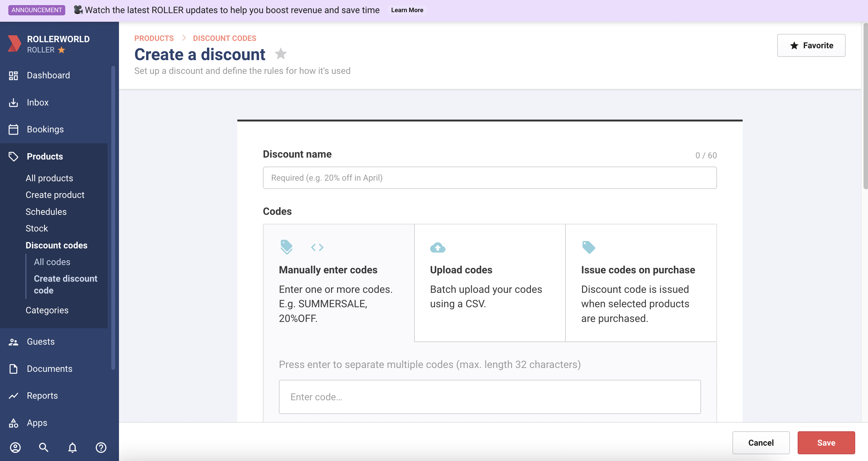Open notifications bell icon

[73, 448]
